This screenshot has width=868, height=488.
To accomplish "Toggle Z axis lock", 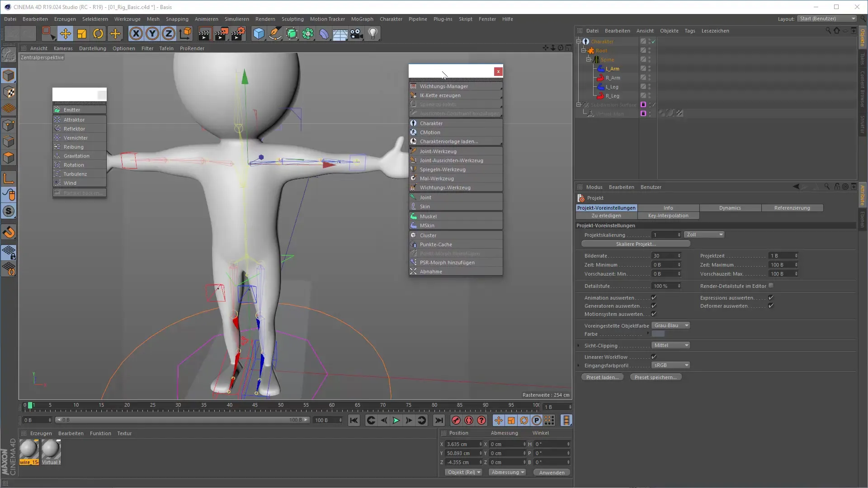I will coord(169,33).
